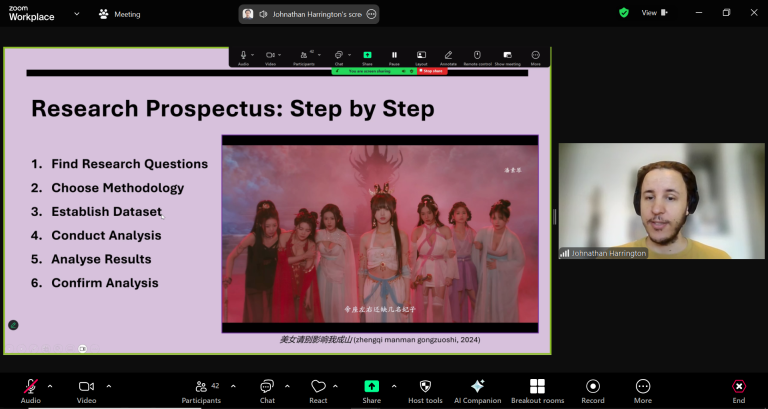
Task: Open the View menu at top right
Action: [655, 13]
